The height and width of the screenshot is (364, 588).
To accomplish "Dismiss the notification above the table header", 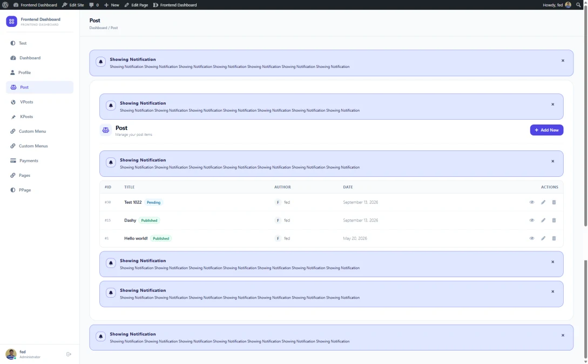I will pos(552,161).
